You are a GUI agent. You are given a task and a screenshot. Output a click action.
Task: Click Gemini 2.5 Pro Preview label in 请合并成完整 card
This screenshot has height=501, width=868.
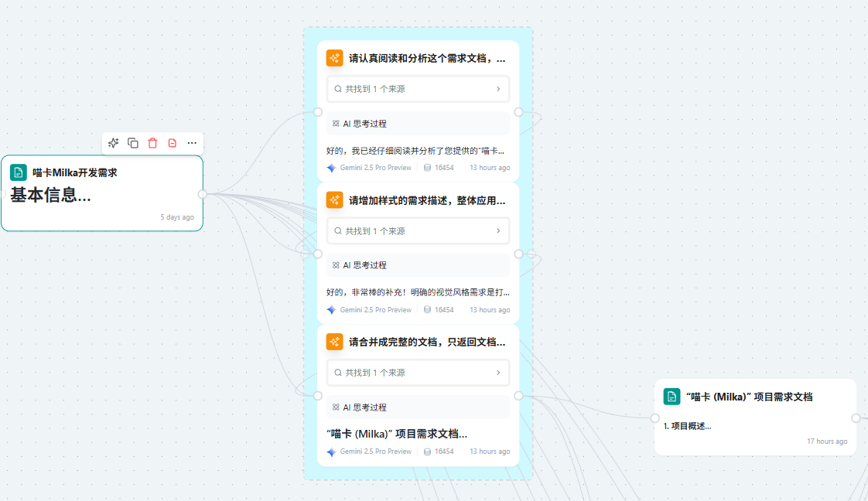point(375,452)
